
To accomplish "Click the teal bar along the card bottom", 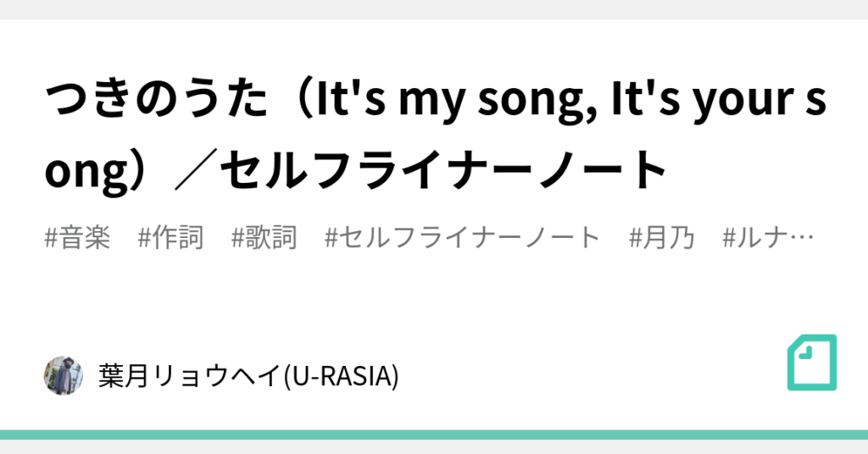I will [434, 435].
